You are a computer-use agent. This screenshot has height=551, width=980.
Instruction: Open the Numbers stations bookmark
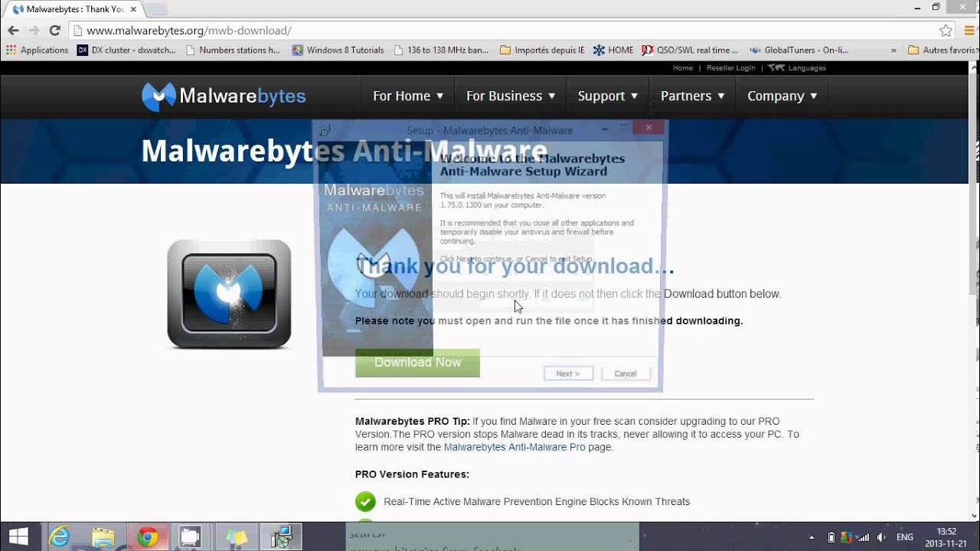[233, 50]
